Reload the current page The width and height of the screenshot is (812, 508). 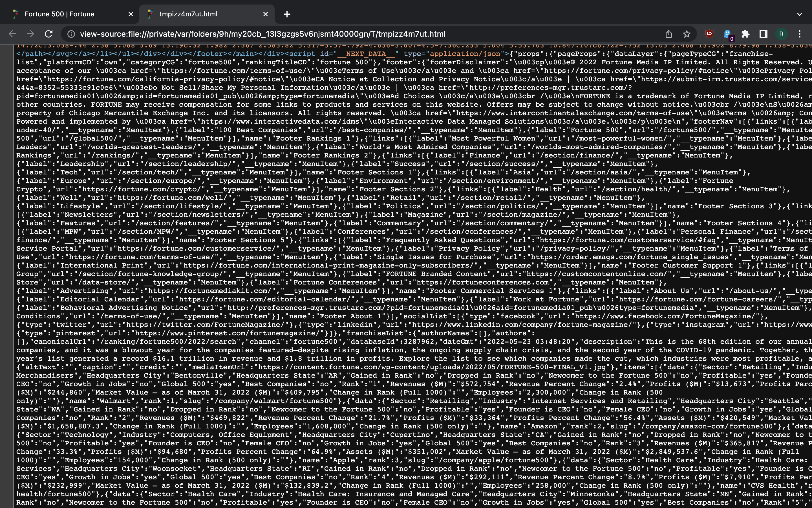tap(49, 34)
